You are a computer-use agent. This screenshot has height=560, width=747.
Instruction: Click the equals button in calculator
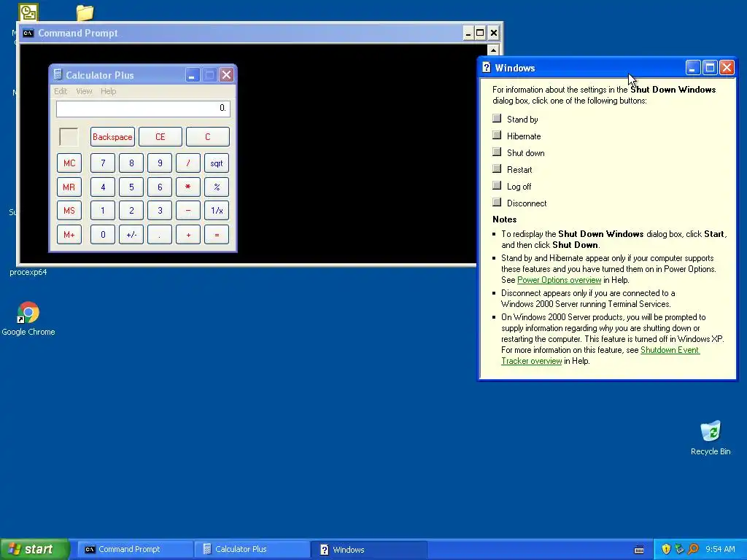(x=217, y=234)
